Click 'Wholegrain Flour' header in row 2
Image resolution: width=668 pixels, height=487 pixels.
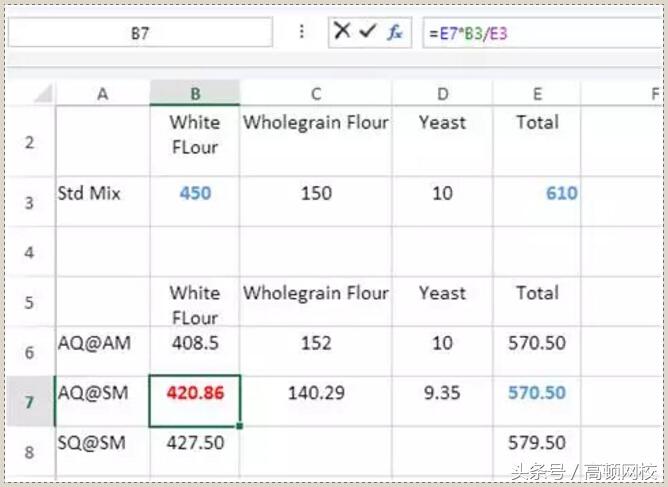[x=316, y=141]
